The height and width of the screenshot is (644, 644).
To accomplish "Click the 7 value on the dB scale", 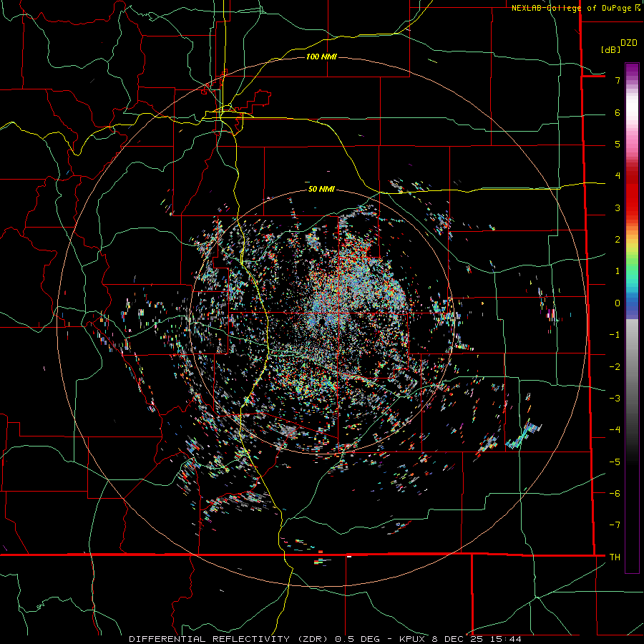I will pos(618,80).
